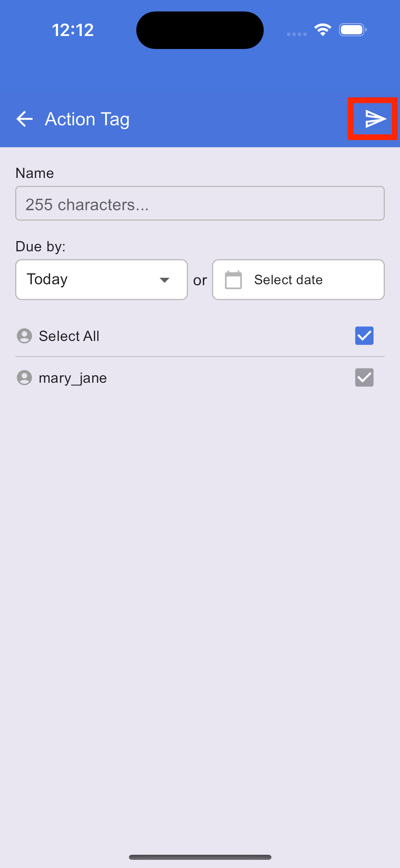The width and height of the screenshot is (400, 868).
Task: Tap the 12:12 clock in status bar
Action: coord(73,30)
